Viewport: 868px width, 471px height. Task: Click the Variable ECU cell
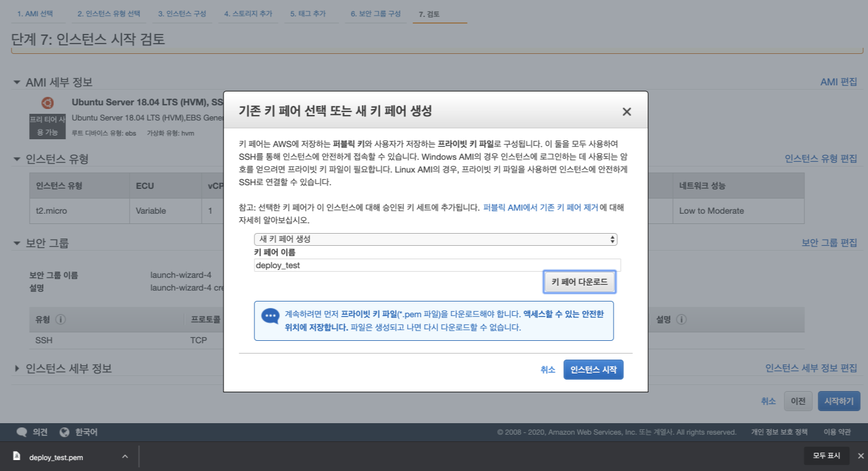165,211
